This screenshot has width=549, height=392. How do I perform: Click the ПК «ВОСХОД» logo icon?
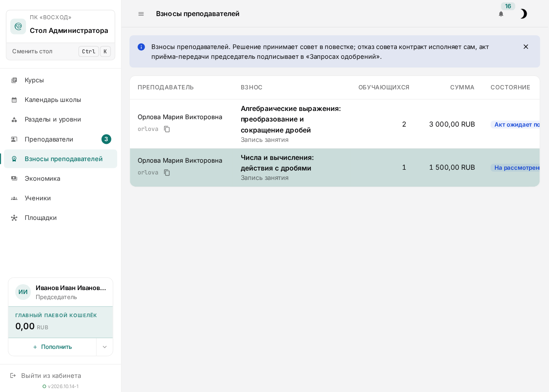[x=18, y=26]
